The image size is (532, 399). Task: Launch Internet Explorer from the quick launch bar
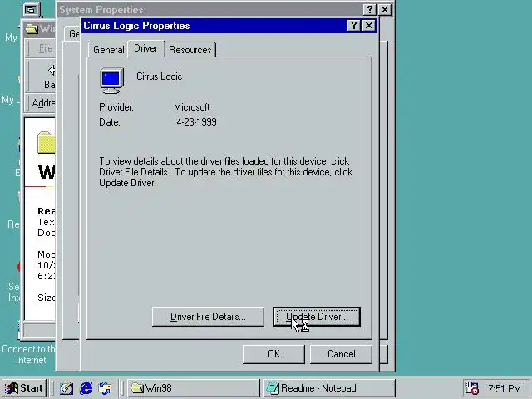coord(86,388)
